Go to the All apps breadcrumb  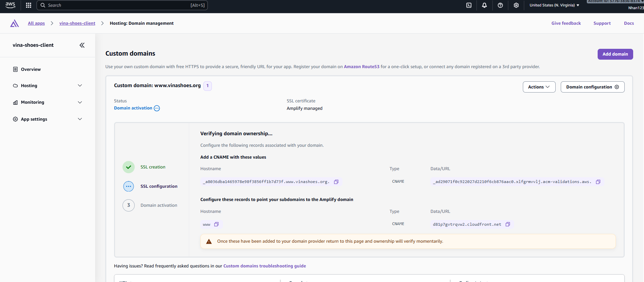pyautogui.click(x=36, y=23)
